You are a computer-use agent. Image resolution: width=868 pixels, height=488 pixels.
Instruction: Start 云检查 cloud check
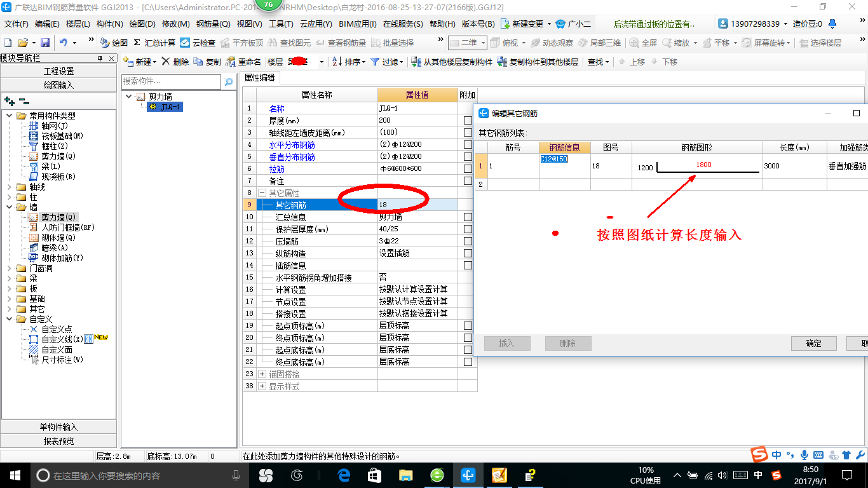click(x=198, y=43)
